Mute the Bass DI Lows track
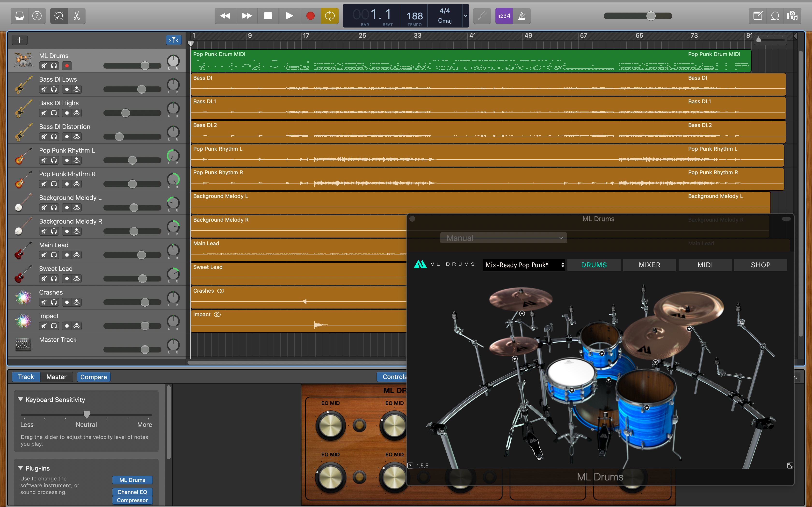The image size is (812, 507). coord(43,90)
